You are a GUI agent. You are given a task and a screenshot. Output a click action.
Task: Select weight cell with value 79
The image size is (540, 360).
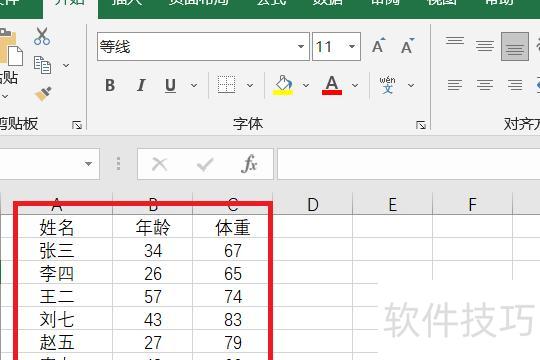click(x=232, y=342)
